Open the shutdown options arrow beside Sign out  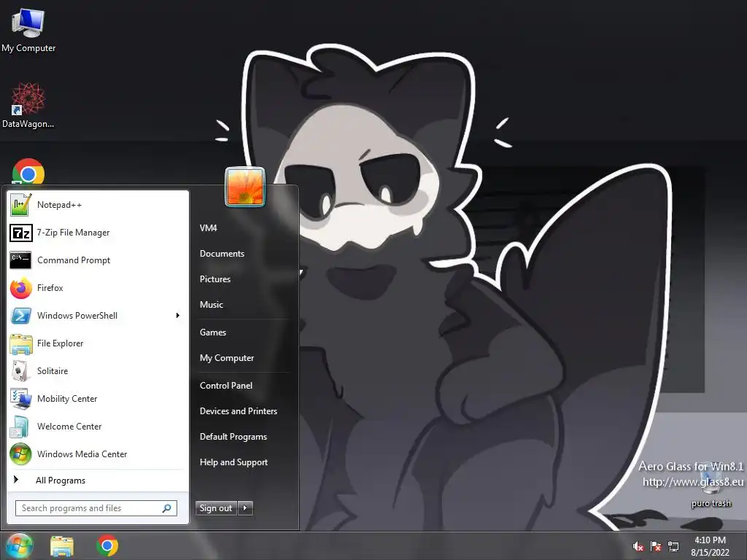coord(245,508)
